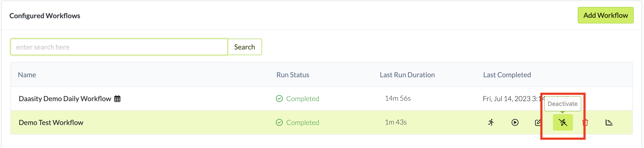
Task: Click the Completed check icon in Demo Test Workflow row
Action: [x=279, y=122]
